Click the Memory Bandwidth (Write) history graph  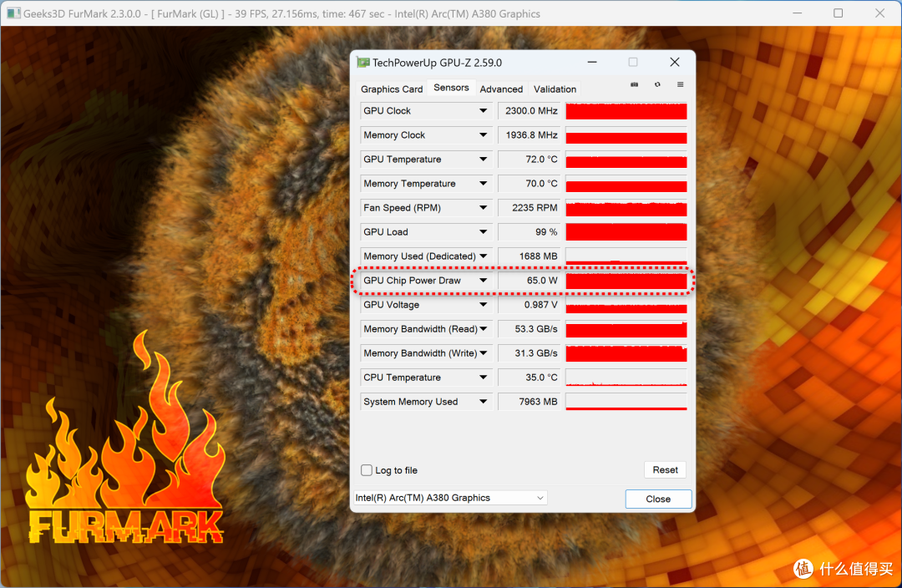(626, 353)
